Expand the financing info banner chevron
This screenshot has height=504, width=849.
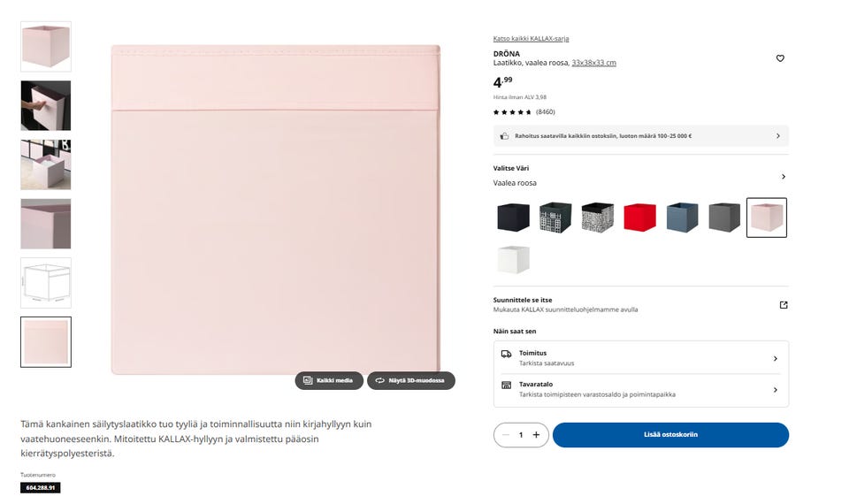pos(778,136)
